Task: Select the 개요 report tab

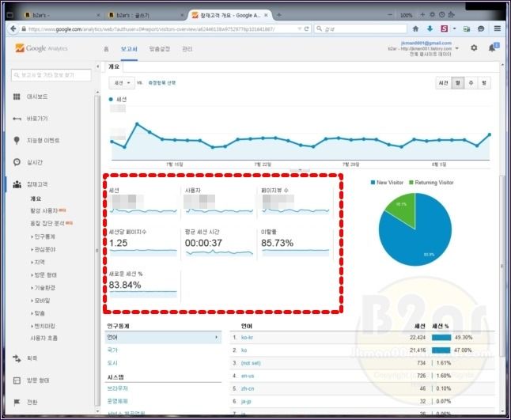Action: click(x=114, y=66)
